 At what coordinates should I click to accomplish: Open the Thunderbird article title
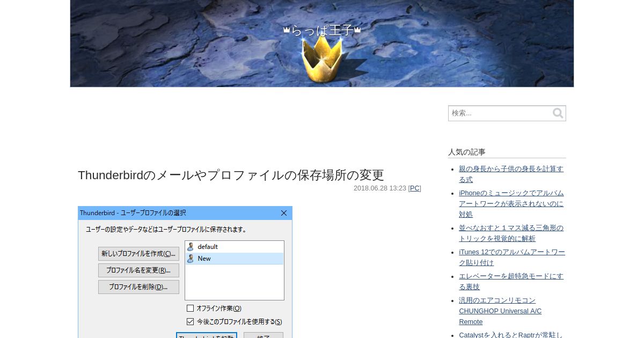[231, 175]
